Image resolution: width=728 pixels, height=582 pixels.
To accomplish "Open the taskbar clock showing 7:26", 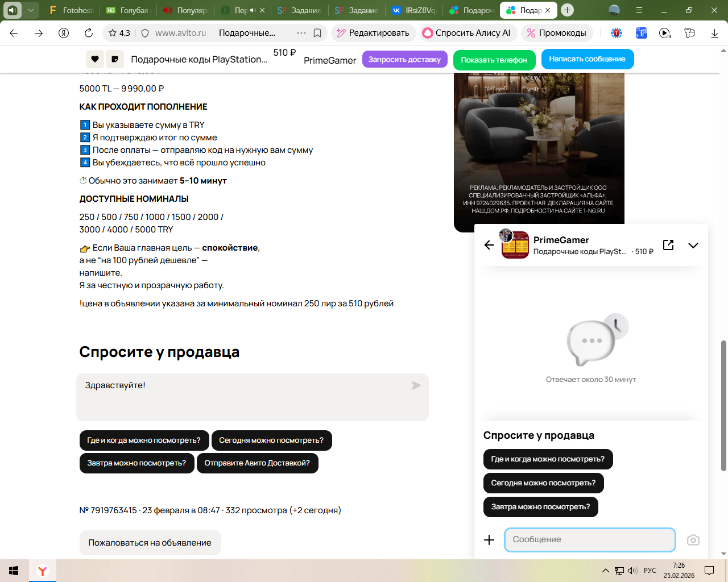I will pos(679,571).
